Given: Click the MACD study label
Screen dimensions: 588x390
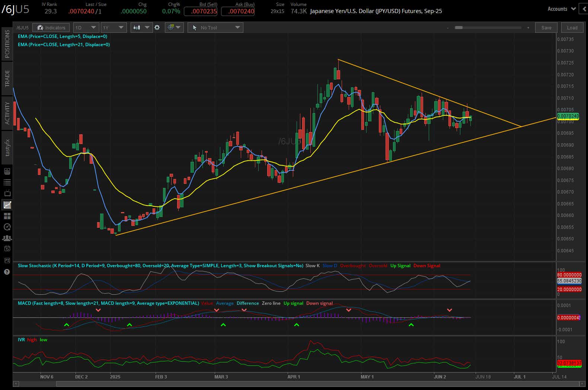Looking at the screenshot, I should click(108, 303).
